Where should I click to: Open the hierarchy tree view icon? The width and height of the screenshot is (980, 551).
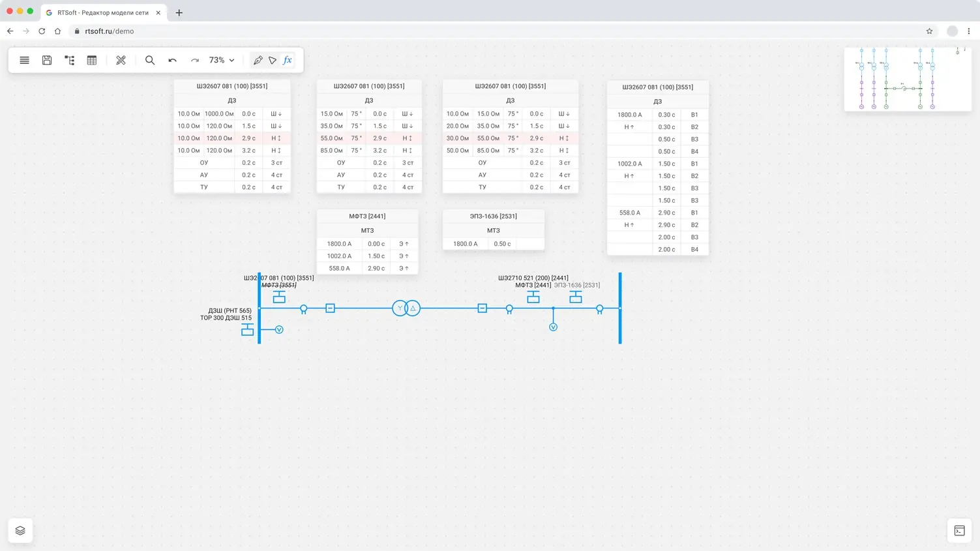[69, 60]
